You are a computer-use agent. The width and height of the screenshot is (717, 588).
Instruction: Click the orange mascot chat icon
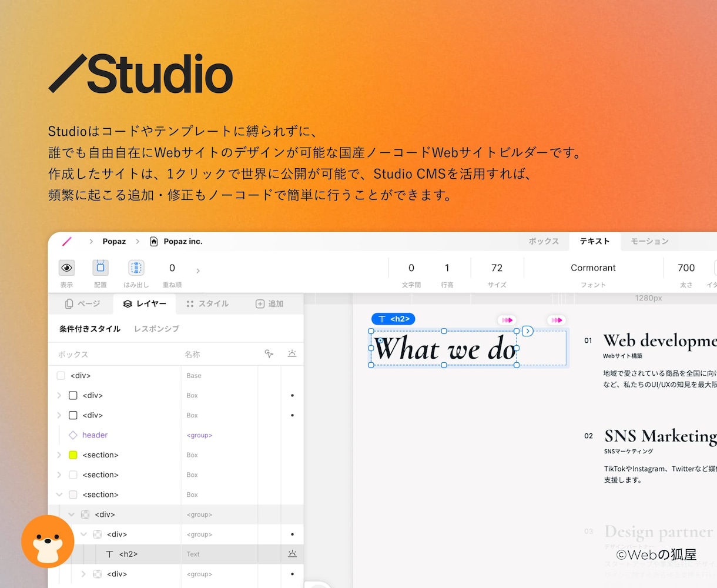pyautogui.click(x=48, y=542)
